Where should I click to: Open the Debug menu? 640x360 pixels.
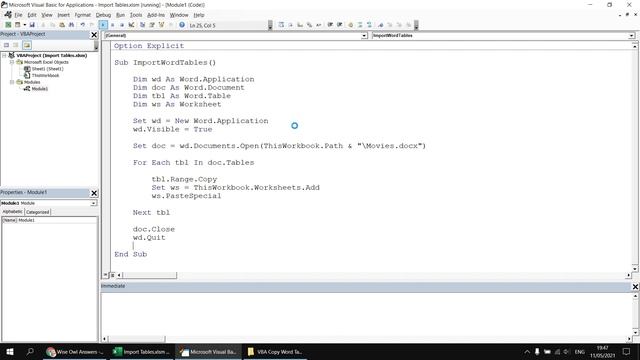click(103, 15)
